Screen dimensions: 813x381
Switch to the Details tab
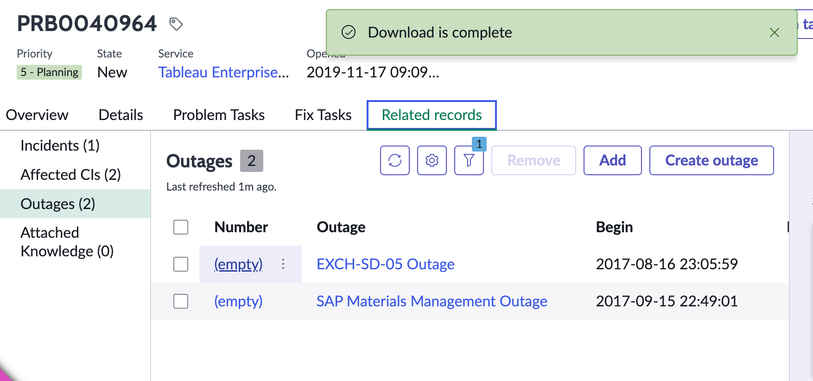click(x=121, y=115)
